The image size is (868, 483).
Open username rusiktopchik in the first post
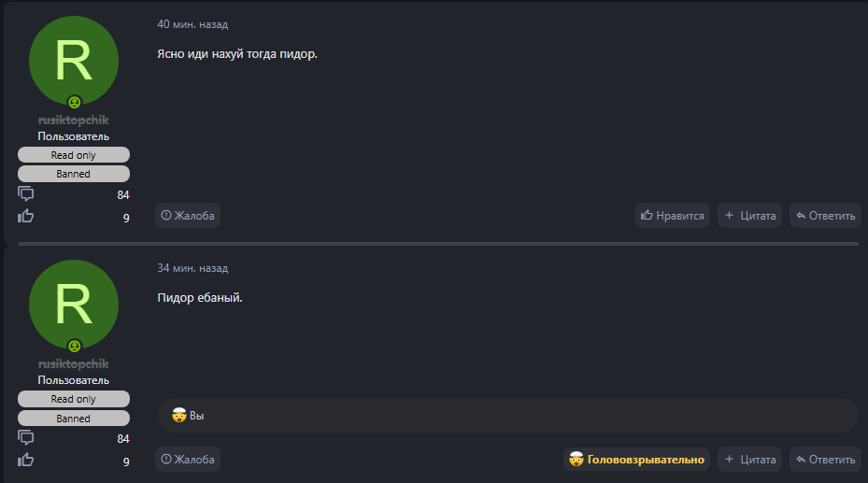[74, 121]
